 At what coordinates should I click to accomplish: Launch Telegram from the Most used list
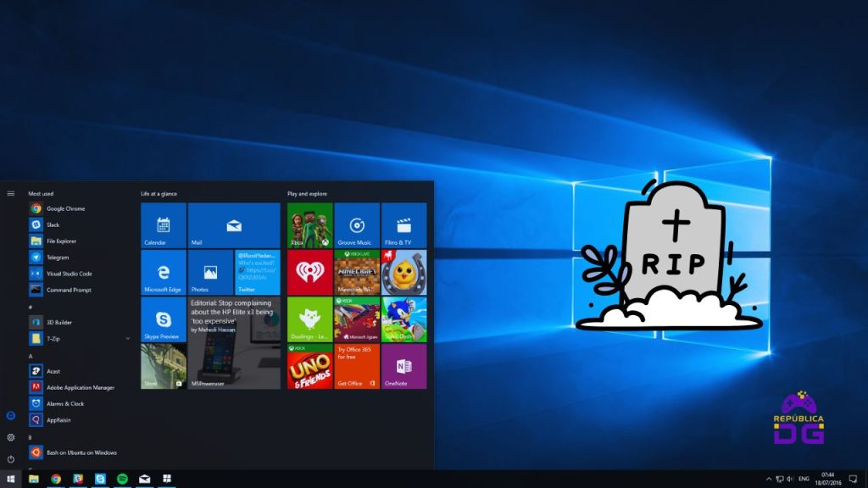[58, 258]
